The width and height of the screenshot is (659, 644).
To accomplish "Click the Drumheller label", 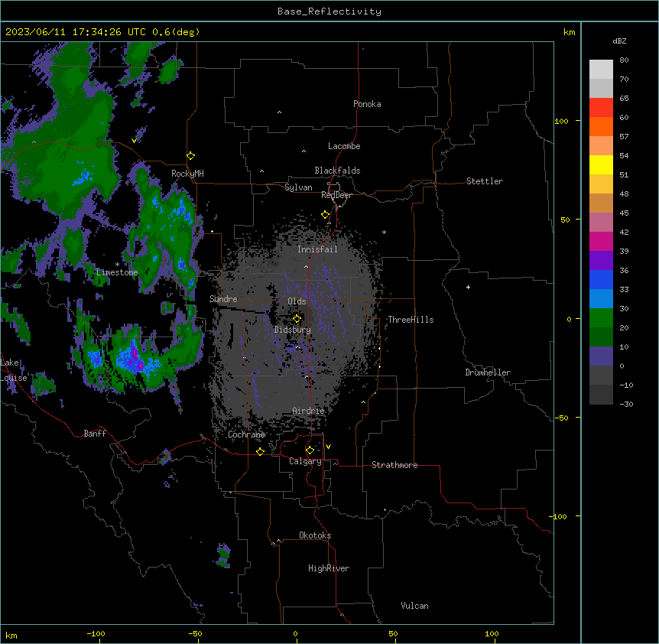I will click(x=488, y=372).
